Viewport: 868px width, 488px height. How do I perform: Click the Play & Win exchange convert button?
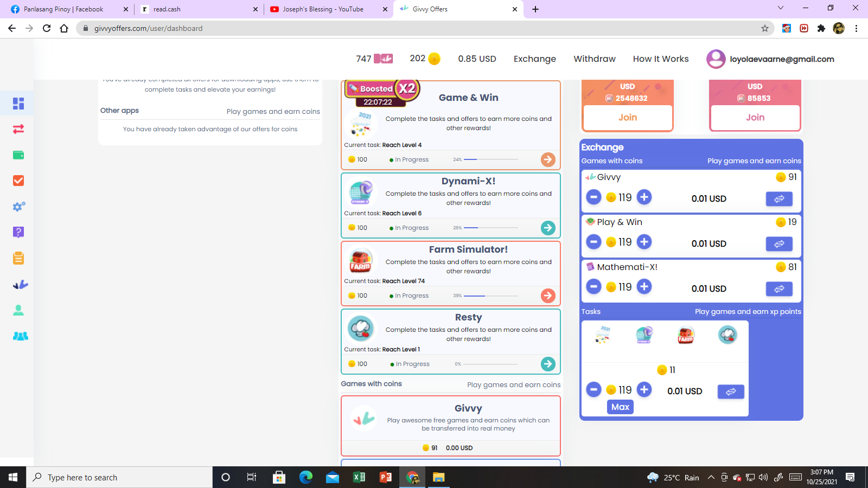[x=779, y=244]
